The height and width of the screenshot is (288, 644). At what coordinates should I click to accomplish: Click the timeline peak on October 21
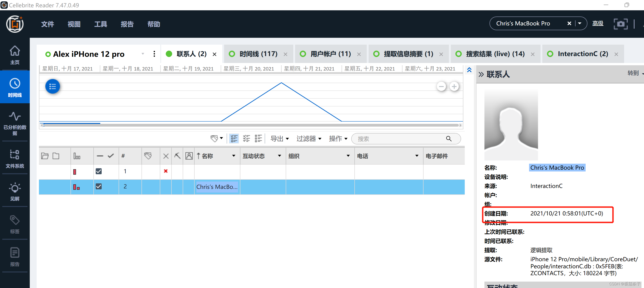[281, 83]
